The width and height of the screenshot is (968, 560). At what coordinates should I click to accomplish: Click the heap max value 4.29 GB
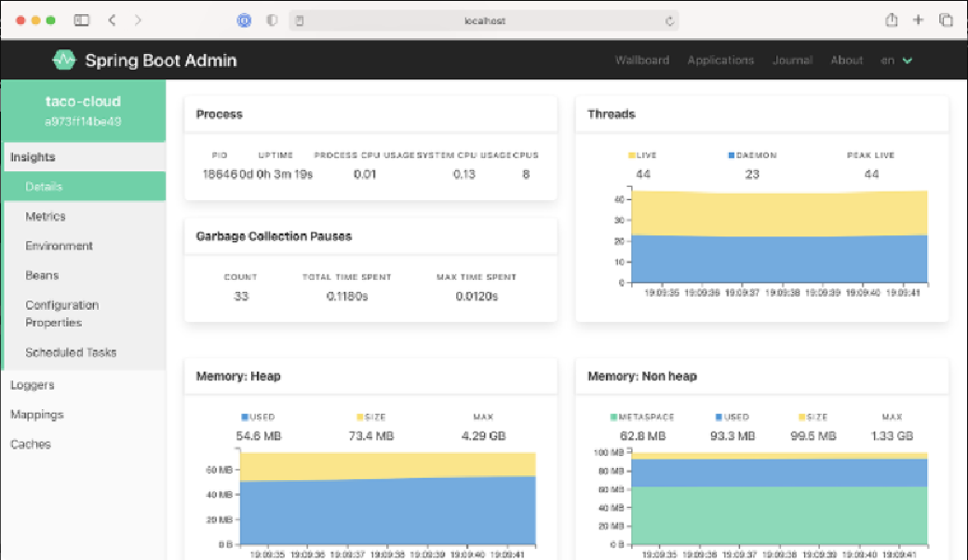[x=483, y=436]
